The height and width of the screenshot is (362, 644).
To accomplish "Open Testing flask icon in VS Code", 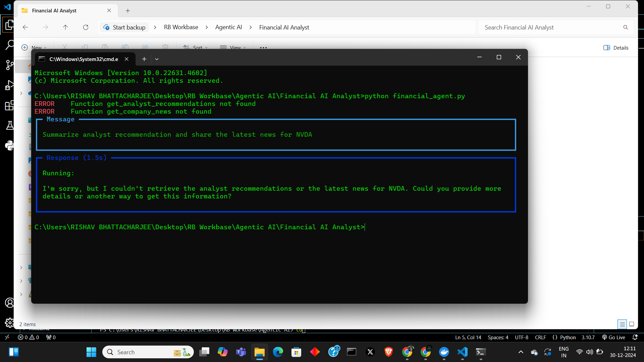I will [9, 125].
